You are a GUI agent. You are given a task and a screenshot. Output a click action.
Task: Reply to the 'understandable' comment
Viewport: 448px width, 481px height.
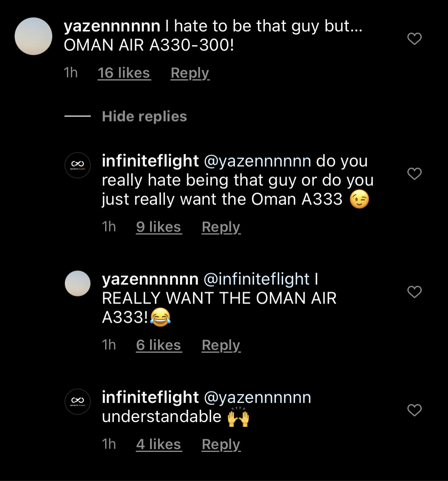(x=221, y=444)
